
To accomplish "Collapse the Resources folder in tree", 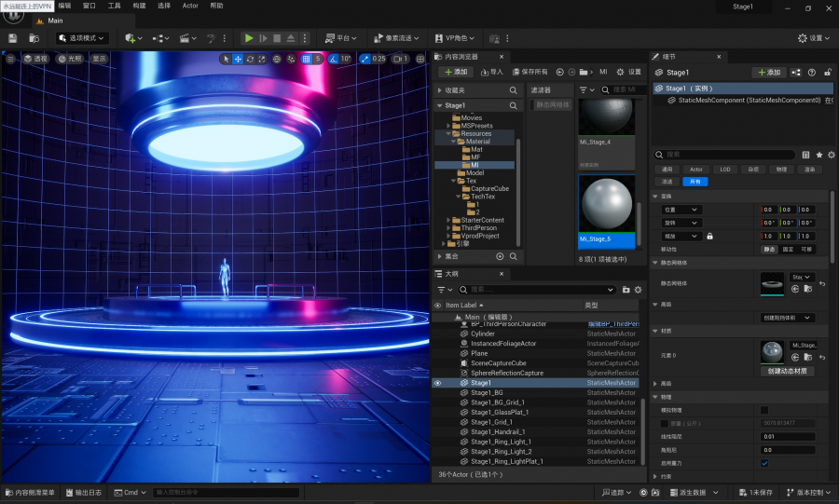I will coord(448,133).
